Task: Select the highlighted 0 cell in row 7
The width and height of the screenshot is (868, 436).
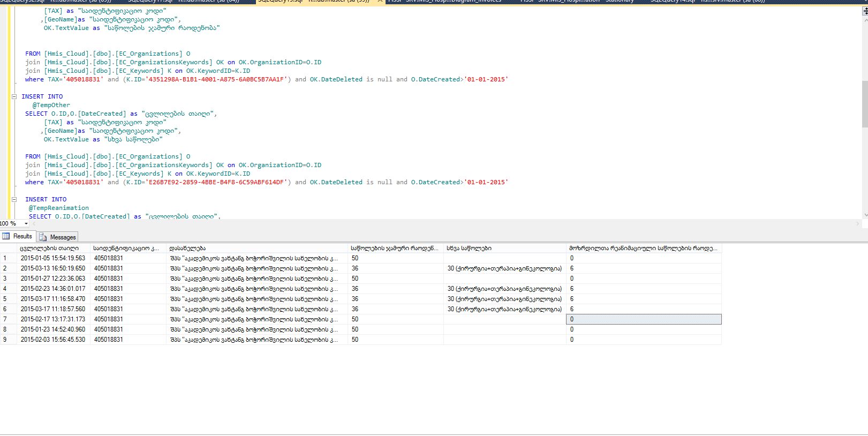Action: point(644,319)
